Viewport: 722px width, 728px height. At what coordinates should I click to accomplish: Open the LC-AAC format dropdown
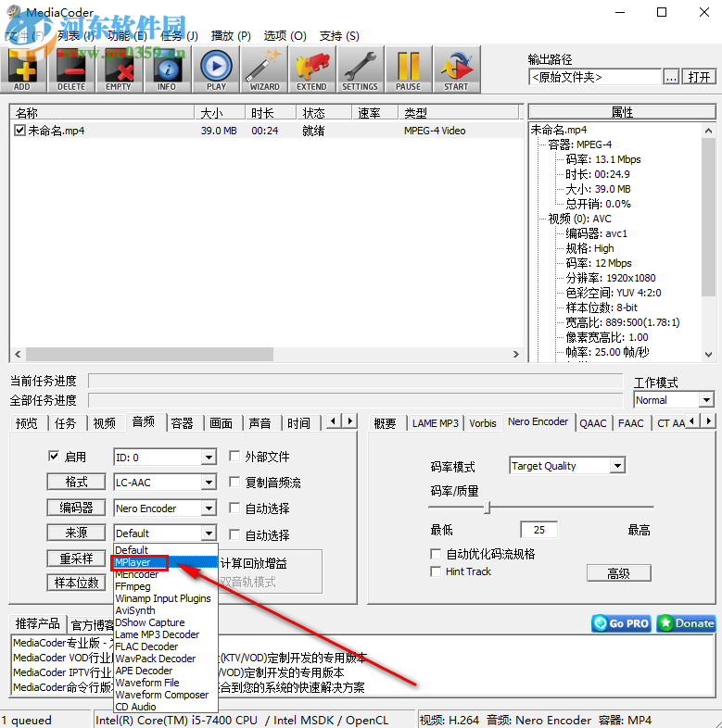coord(165,483)
